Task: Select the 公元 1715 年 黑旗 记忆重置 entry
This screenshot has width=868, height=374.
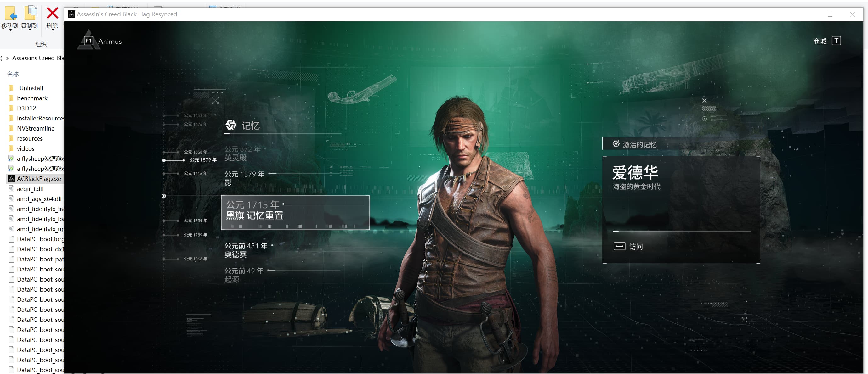Action: click(295, 212)
